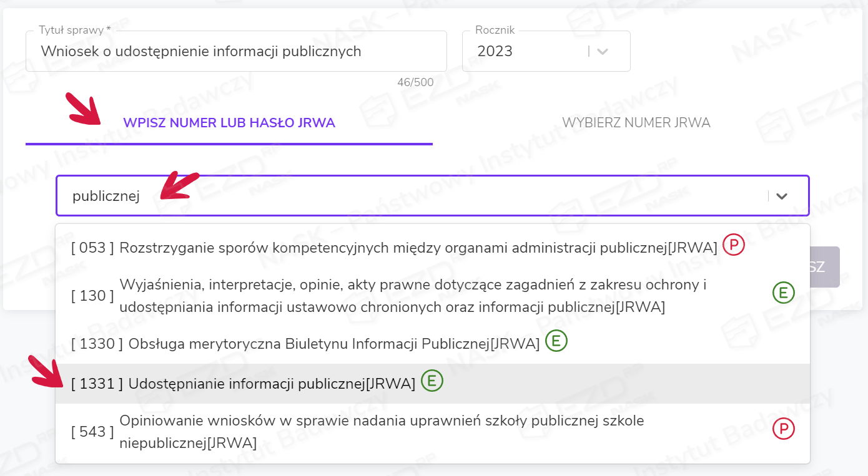Click the Tytuł sprawy field label
The height and width of the screenshot is (476, 868).
click(x=74, y=30)
